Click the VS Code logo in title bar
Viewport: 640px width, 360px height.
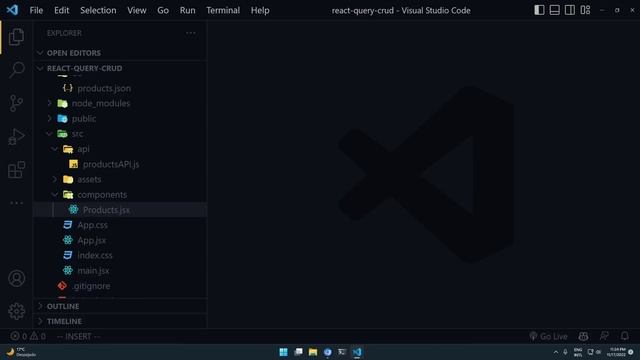12,10
